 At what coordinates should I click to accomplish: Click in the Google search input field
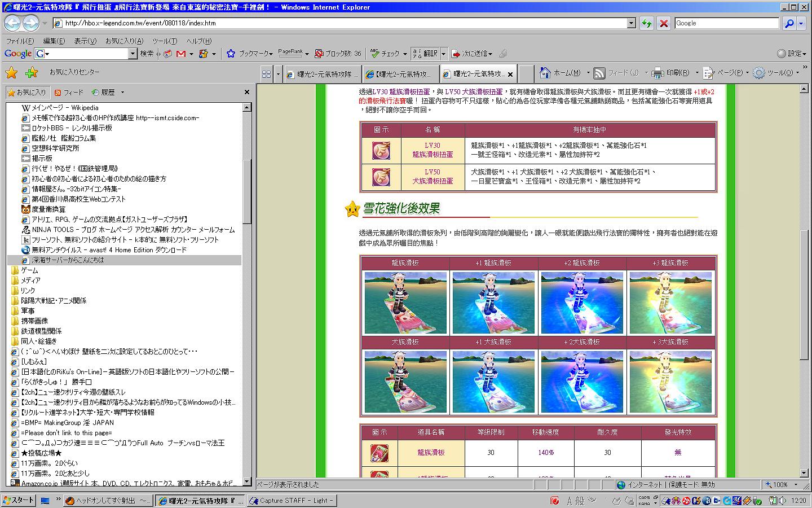726,23
